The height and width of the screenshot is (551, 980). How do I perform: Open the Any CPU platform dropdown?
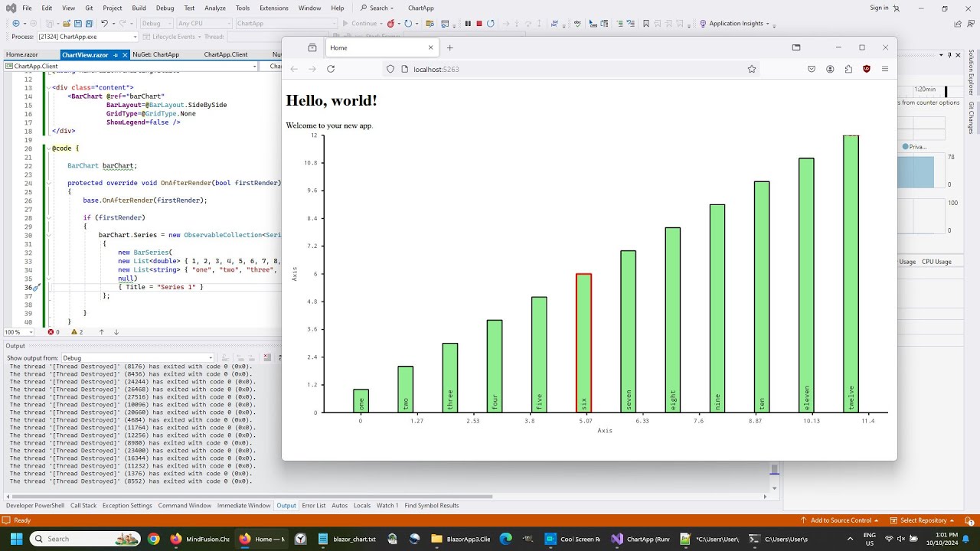(x=204, y=24)
